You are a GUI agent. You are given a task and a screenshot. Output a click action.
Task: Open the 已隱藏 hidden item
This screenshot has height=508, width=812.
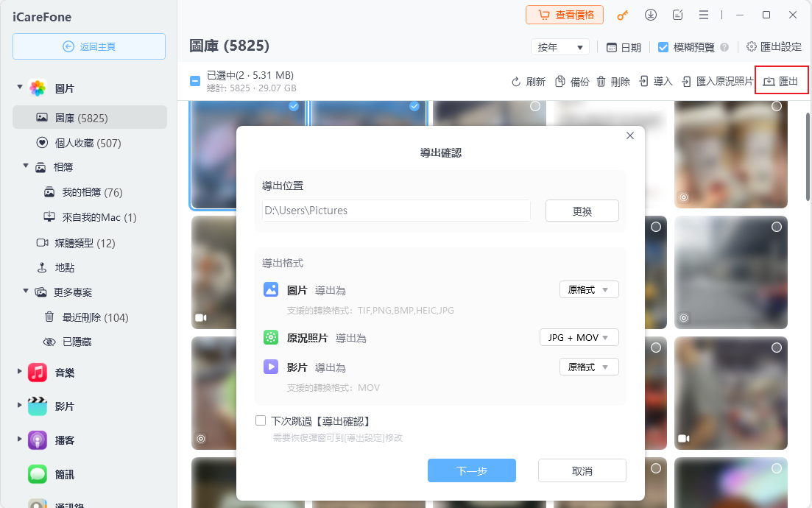(67, 342)
